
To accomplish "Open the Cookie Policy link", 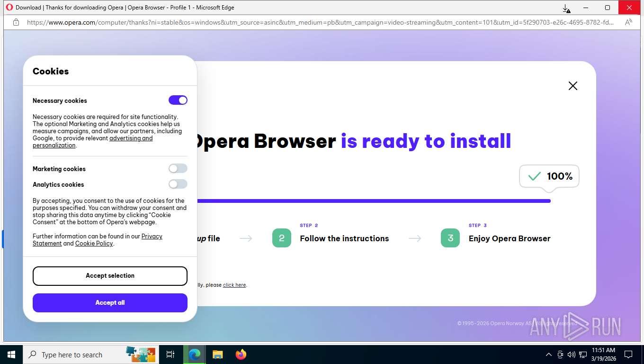I will coord(94,244).
